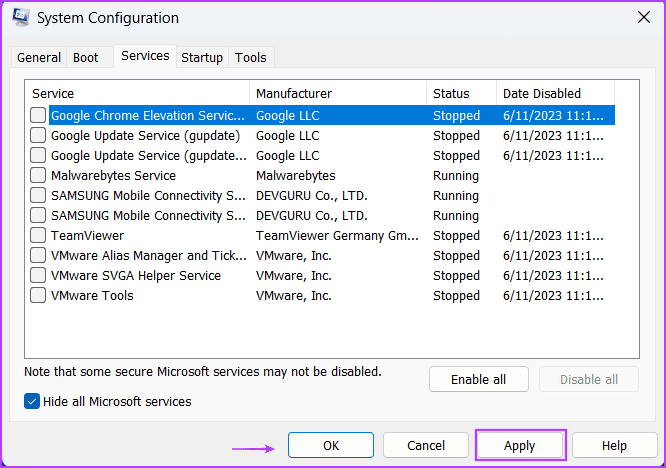This screenshot has height=468, width=666.
Task: Select the Services tab
Action: pos(145,56)
